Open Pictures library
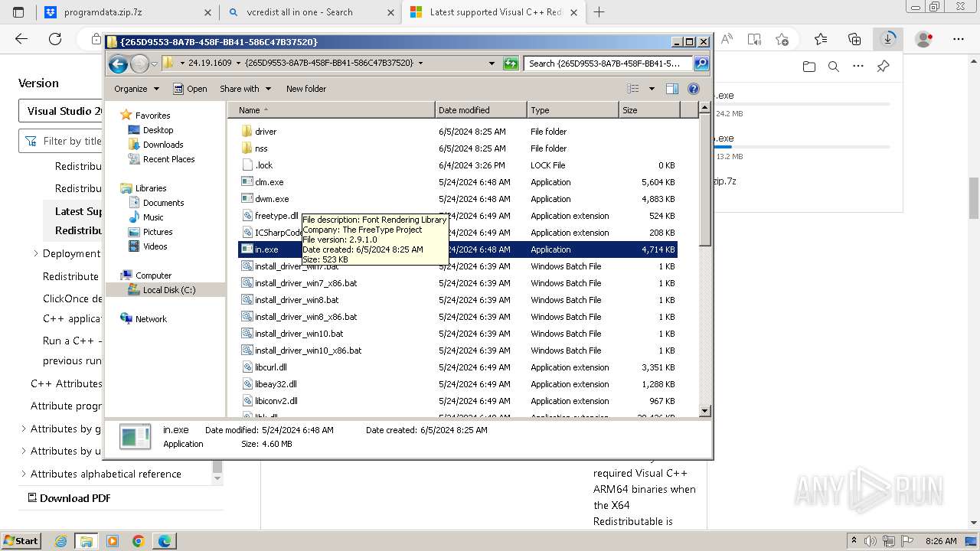The height and width of the screenshot is (551, 980). tap(158, 232)
